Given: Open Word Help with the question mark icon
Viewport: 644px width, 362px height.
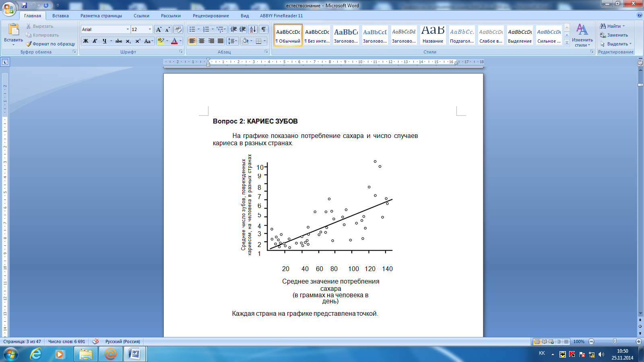Looking at the screenshot, I should coord(640,15).
